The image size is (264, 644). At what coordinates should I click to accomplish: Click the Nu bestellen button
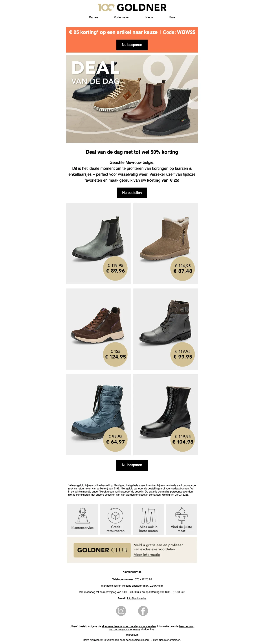tap(132, 193)
